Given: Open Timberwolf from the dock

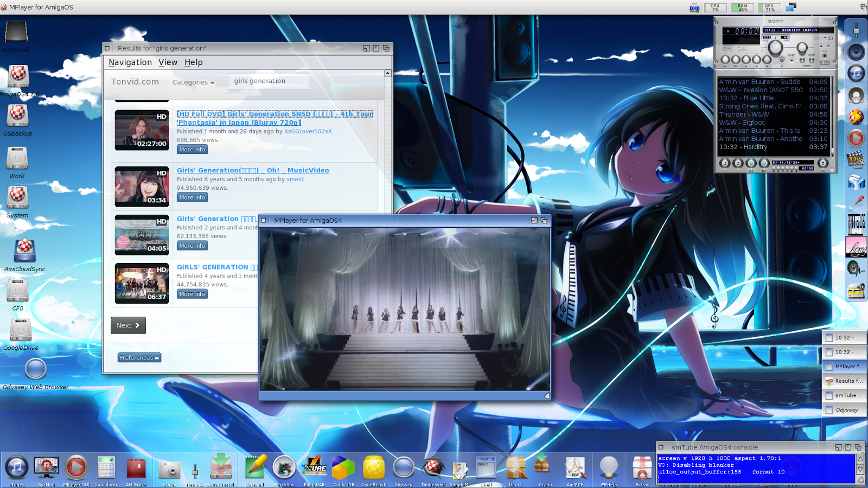Looking at the screenshot, I should point(433,468).
